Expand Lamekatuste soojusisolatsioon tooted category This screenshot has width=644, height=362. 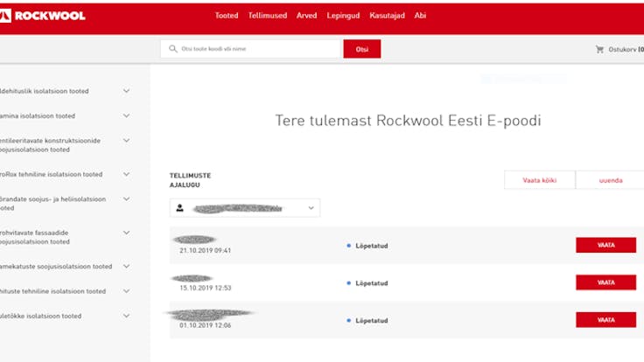[127, 267]
